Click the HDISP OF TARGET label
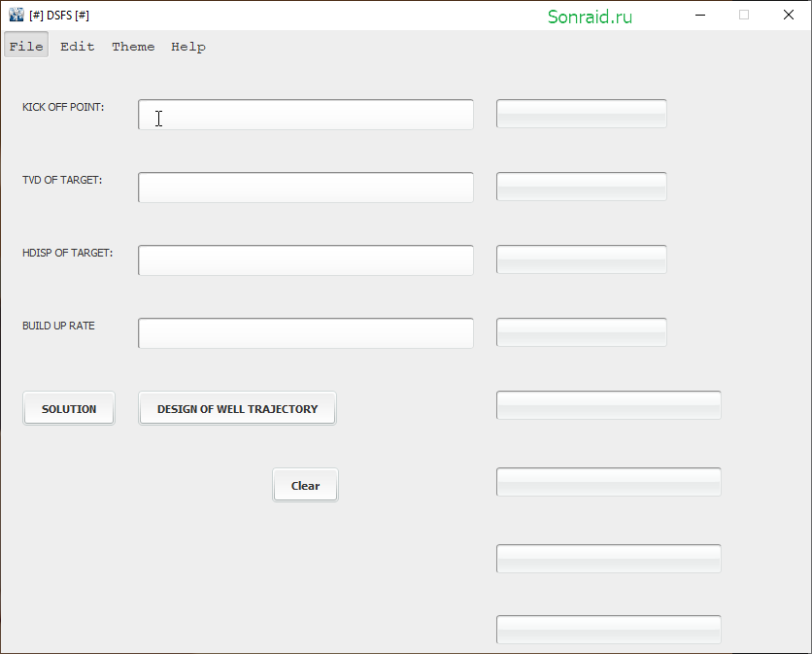The height and width of the screenshot is (654, 812). point(67,253)
